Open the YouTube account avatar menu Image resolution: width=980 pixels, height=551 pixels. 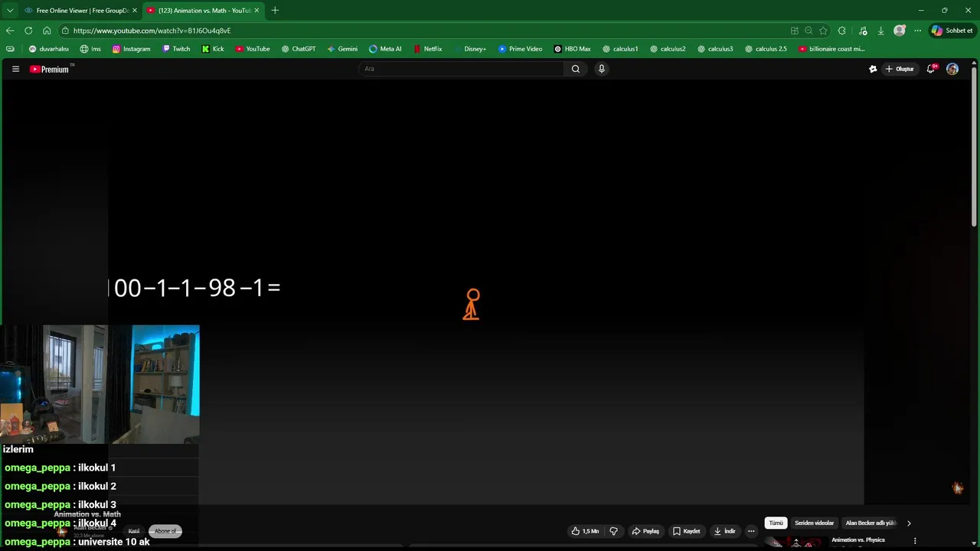[x=952, y=69]
